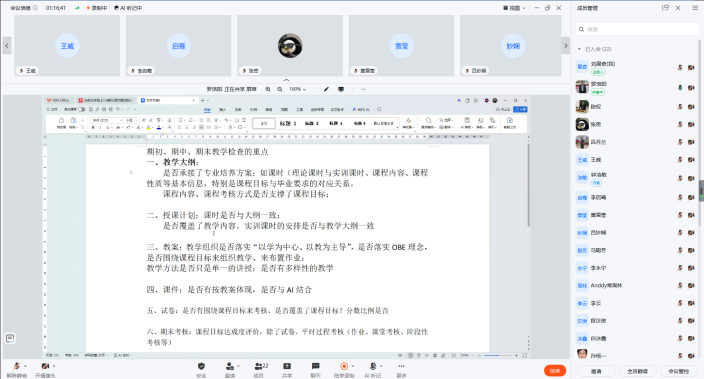Collapse the 已入会 (22) member group
This screenshot has height=379, width=704.
coord(580,49)
